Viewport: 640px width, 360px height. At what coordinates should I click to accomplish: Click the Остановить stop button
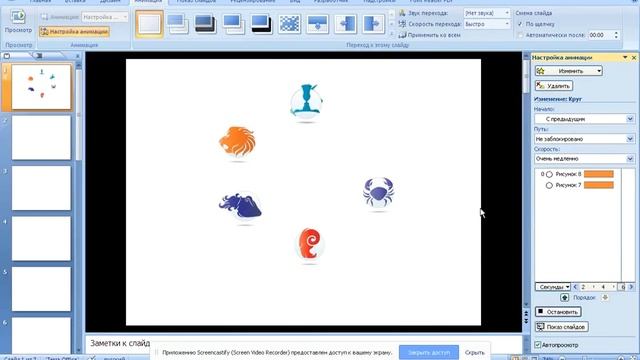[x=558, y=312]
